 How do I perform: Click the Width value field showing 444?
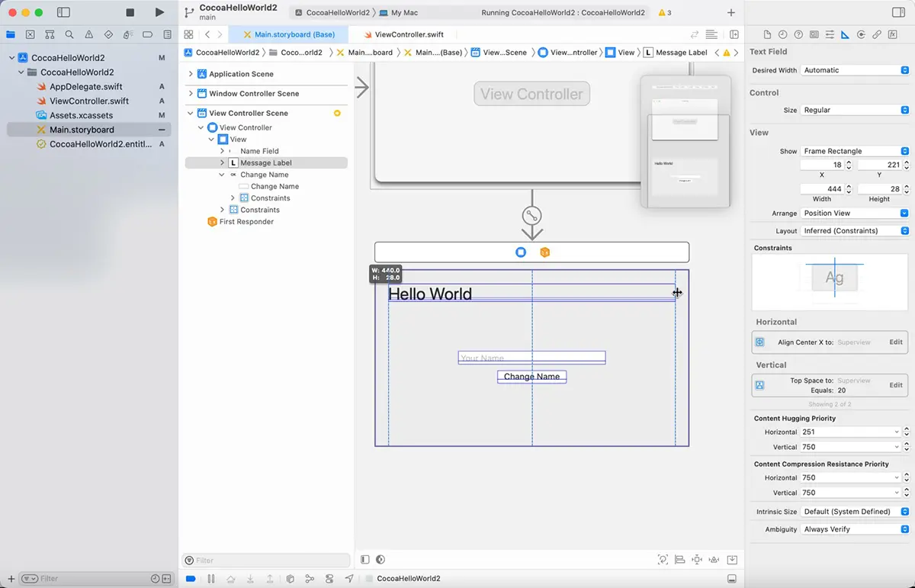pyautogui.click(x=822, y=188)
